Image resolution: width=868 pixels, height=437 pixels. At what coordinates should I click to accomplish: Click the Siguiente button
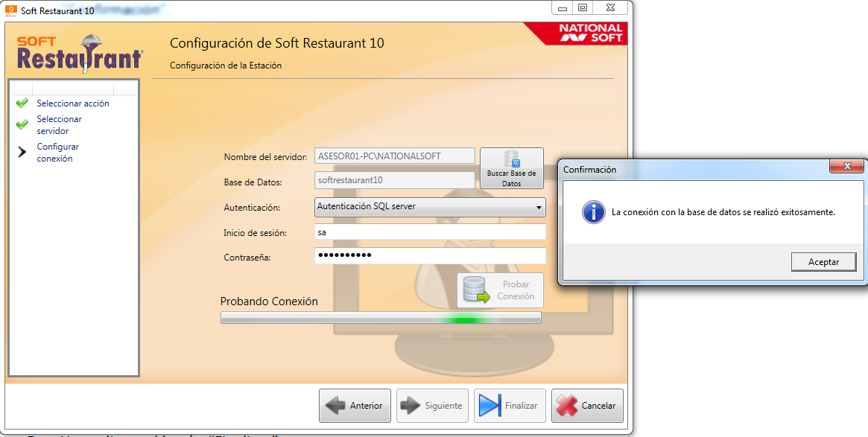(432, 406)
